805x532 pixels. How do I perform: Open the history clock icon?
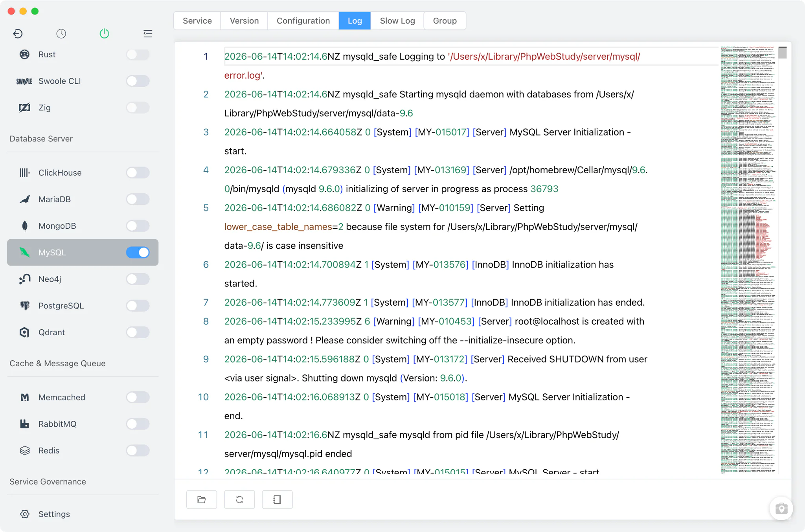point(61,34)
